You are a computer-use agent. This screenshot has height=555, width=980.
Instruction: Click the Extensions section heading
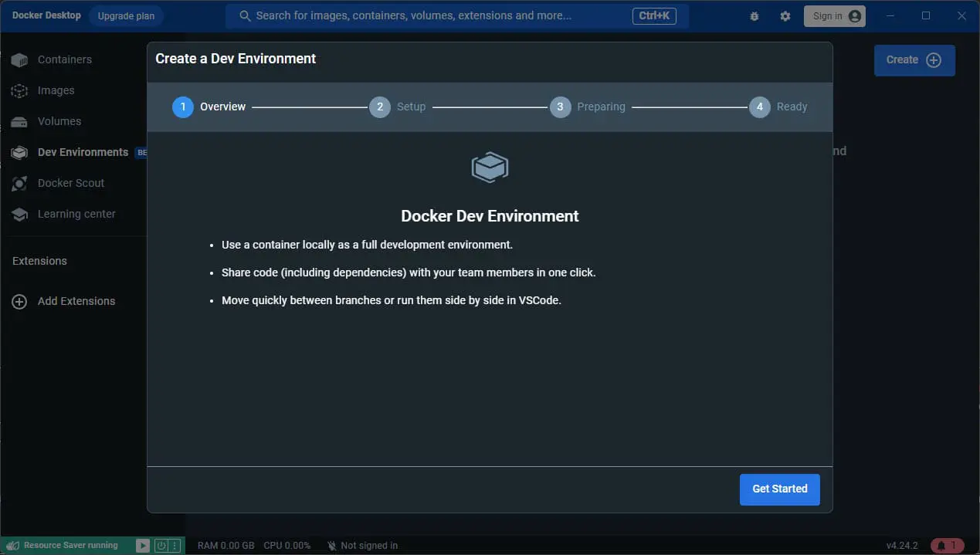(39, 261)
